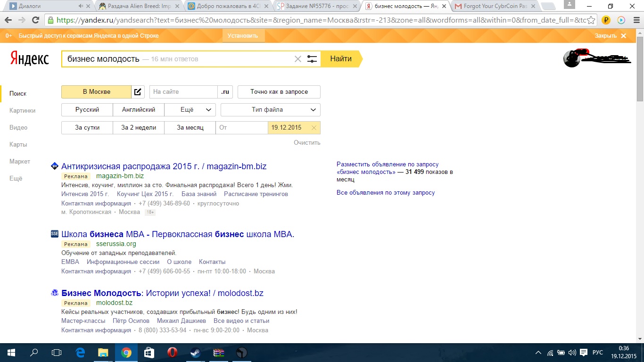Toggle advanced search filters slider icon
This screenshot has width=644, height=362.
312,59
